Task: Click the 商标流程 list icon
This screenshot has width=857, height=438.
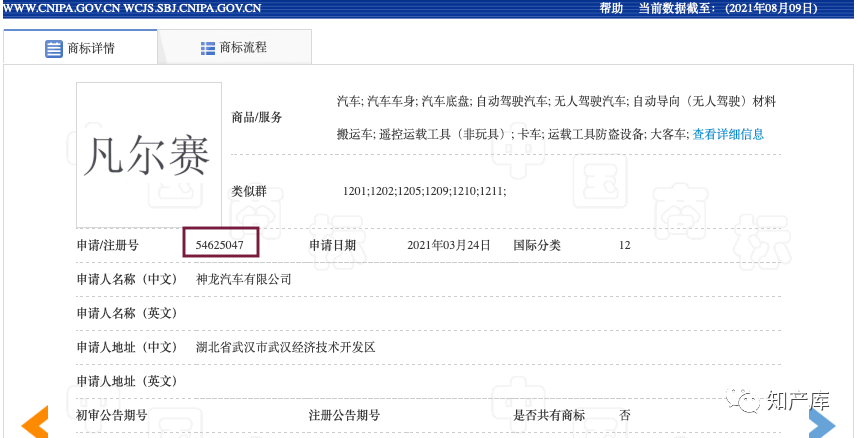Action: pyautogui.click(x=208, y=48)
